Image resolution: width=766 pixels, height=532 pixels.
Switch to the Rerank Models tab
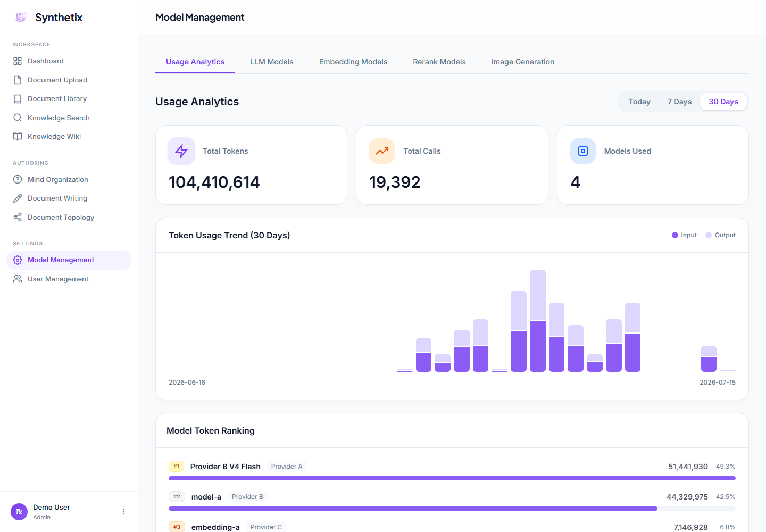tap(439, 62)
